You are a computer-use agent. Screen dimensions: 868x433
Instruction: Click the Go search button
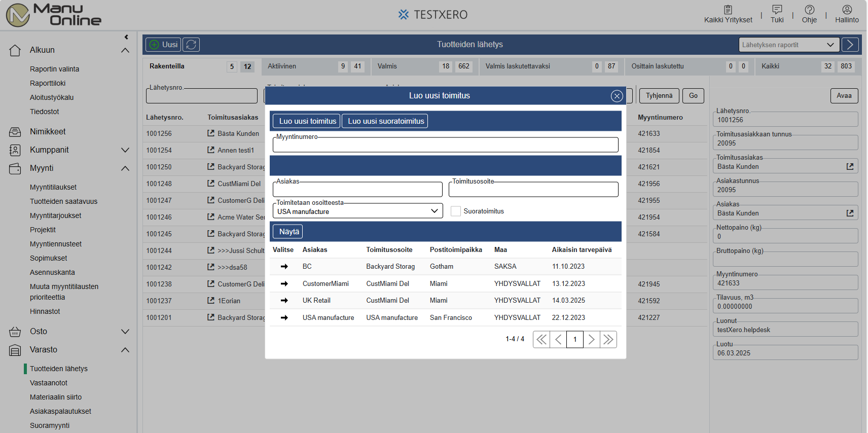[x=693, y=96]
